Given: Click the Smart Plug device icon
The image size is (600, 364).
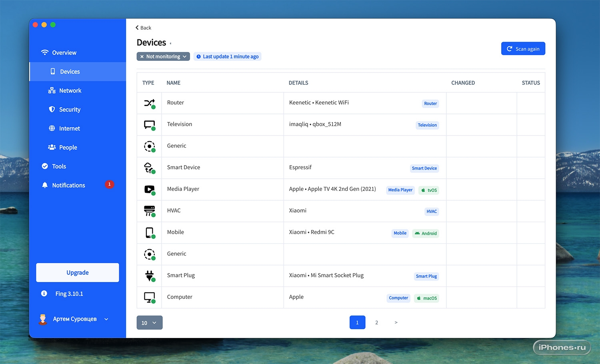Looking at the screenshot, I should click(x=149, y=276).
